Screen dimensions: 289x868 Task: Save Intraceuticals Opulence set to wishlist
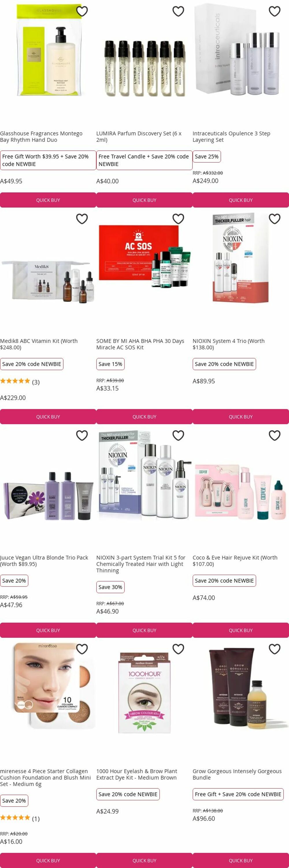[274, 12]
